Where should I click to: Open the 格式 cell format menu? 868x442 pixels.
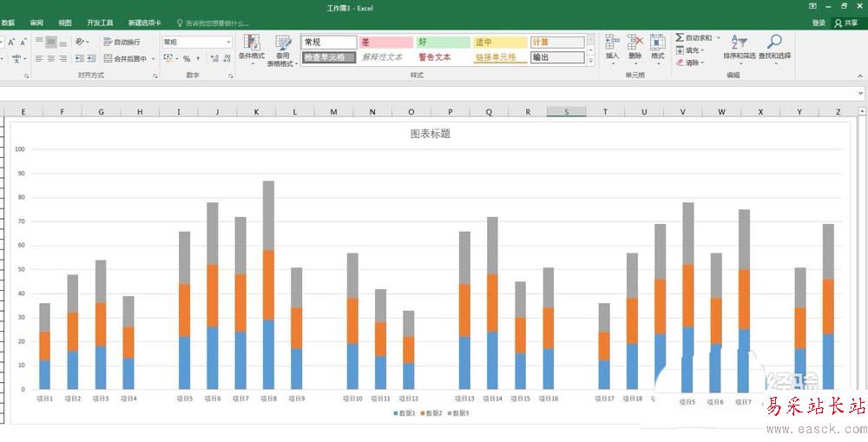click(658, 49)
